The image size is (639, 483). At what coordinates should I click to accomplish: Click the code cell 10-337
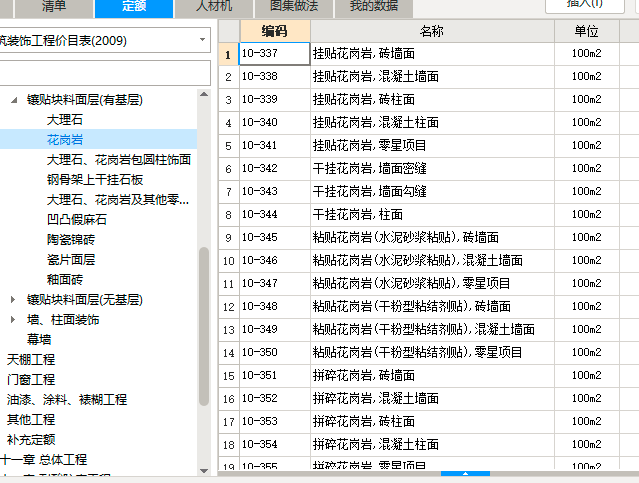(x=275, y=53)
